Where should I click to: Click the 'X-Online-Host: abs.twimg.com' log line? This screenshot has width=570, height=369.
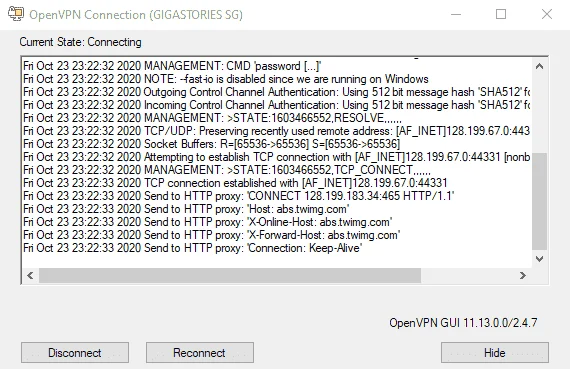[x=208, y=222]
